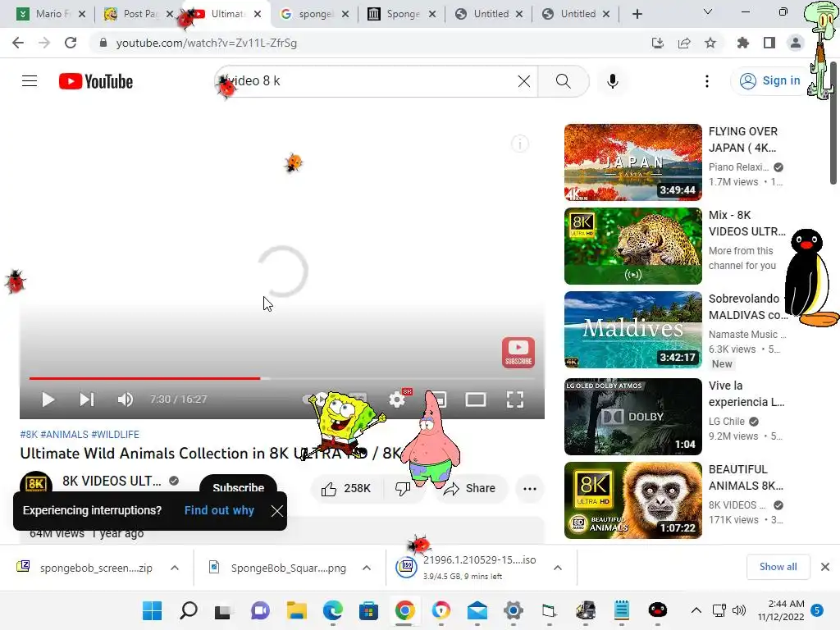This screenshot has height=630, width=840.
Task: Click the Sign in button
Action: [769, 81]
